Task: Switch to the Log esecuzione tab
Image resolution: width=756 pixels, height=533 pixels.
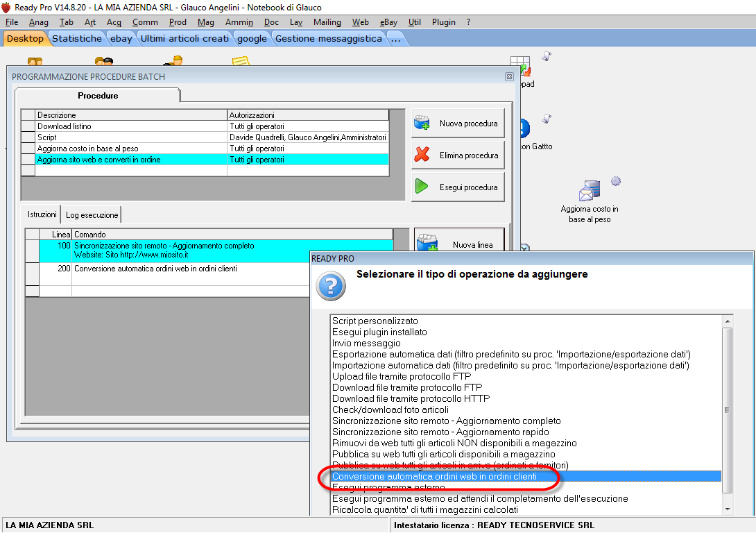Action: tap(92, 215)
